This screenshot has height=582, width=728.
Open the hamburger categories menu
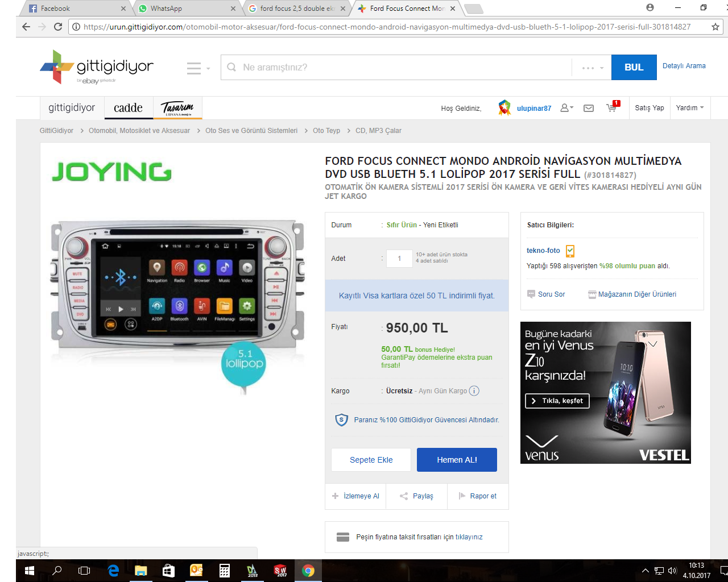point(198,68)
